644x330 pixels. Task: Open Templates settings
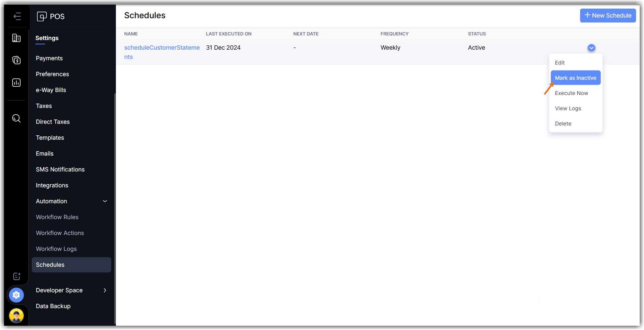50,138
